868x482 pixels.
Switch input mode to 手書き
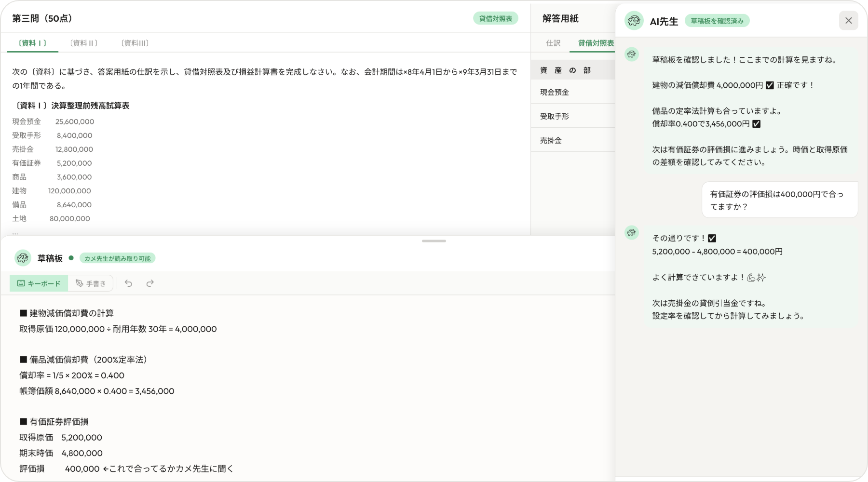91,283
